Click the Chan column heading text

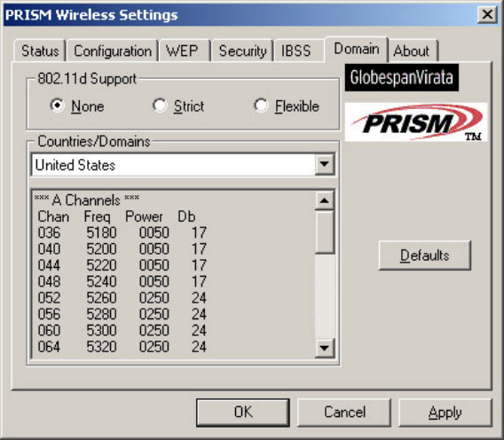tap(53, 216)
